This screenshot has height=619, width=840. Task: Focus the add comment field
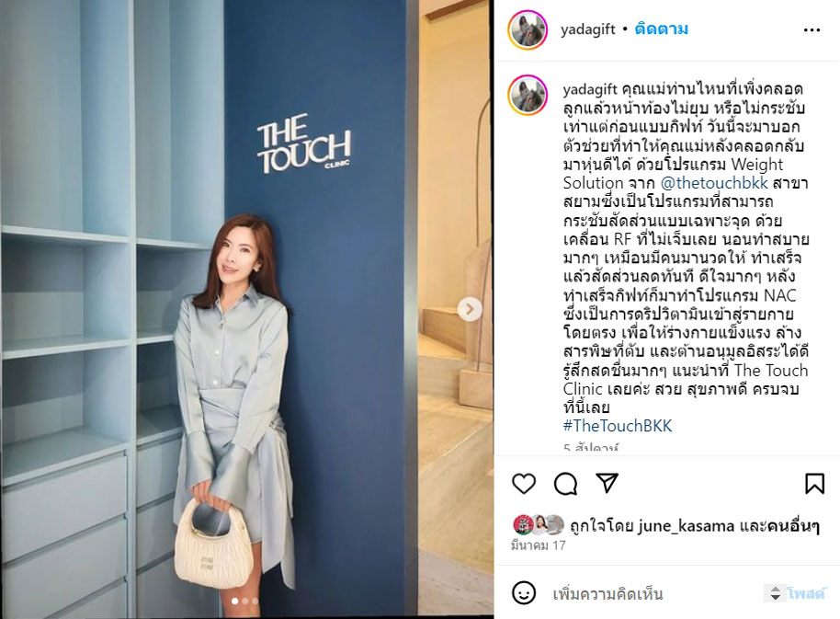coord(656,594)
